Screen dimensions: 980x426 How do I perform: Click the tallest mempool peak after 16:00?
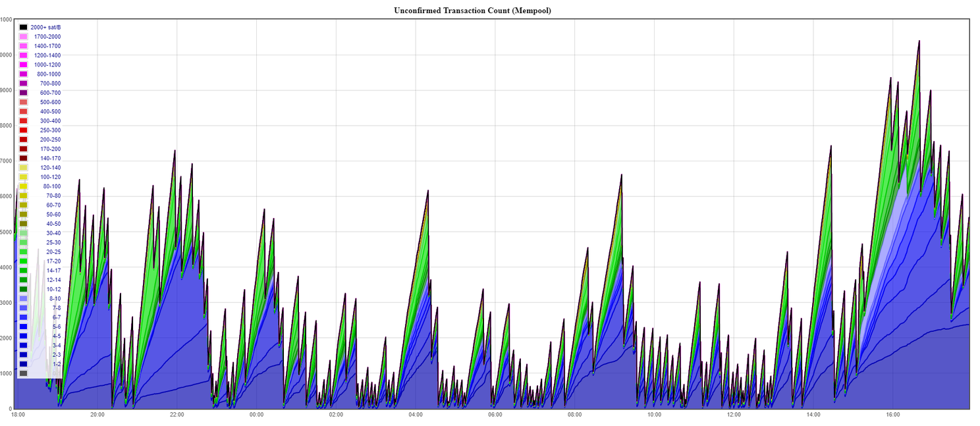[919, 41]
